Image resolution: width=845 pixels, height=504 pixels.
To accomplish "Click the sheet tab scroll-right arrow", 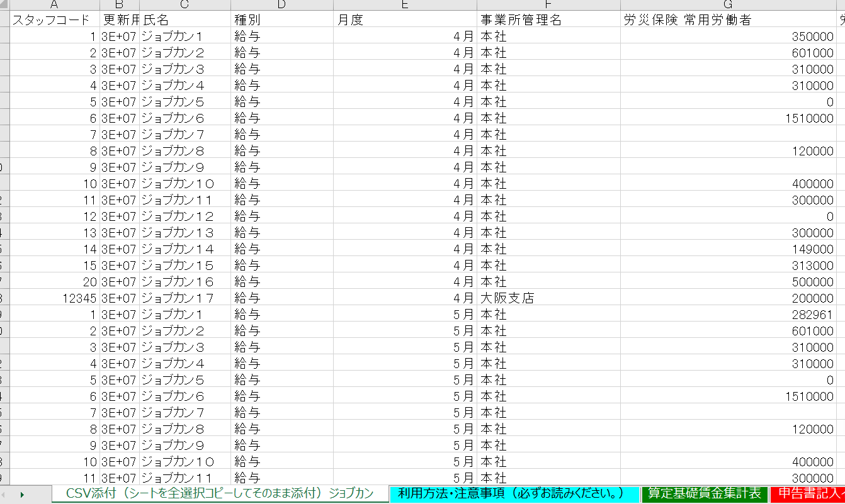I will pyautogui.click(x=22, y=495).
